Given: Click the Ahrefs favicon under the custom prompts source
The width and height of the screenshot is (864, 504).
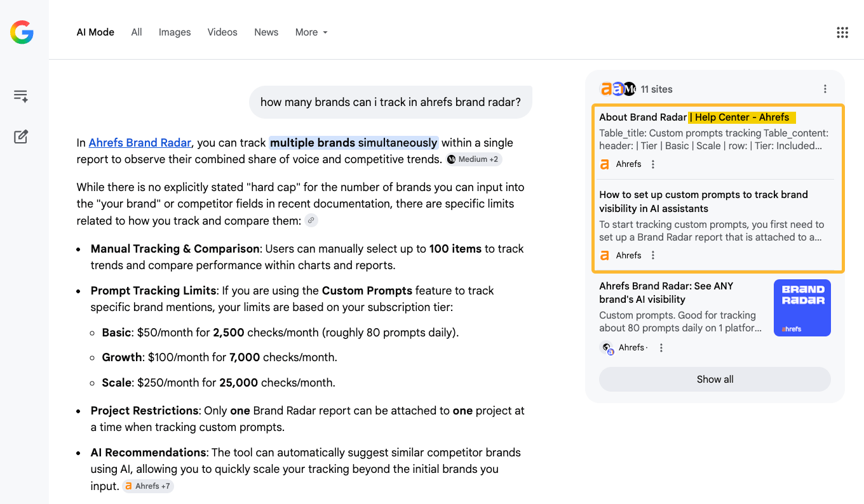Looking at the screenshot, I should tap(604, 255).
